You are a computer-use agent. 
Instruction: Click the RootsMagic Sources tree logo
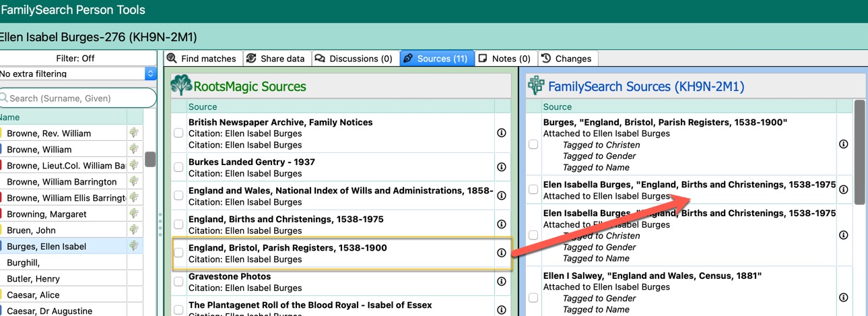click(x=181, y=86)
